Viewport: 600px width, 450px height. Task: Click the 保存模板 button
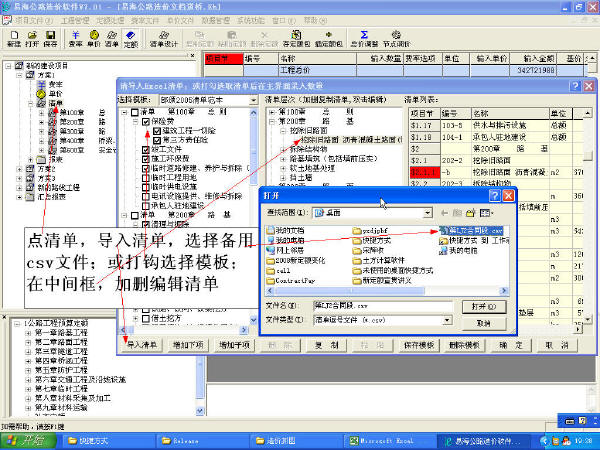(419, 345)
